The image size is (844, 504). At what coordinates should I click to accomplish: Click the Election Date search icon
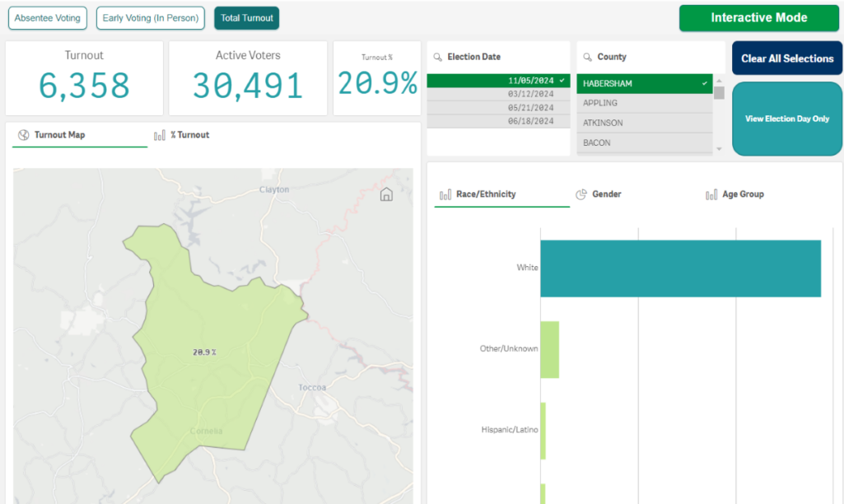(x=437, y=58)
